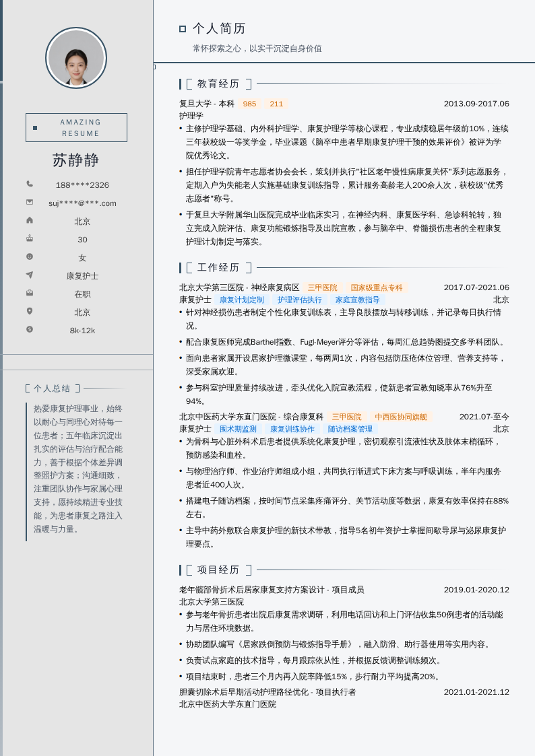
Task: Click the 项目经历 section heading
Action: tap(218, 570)
